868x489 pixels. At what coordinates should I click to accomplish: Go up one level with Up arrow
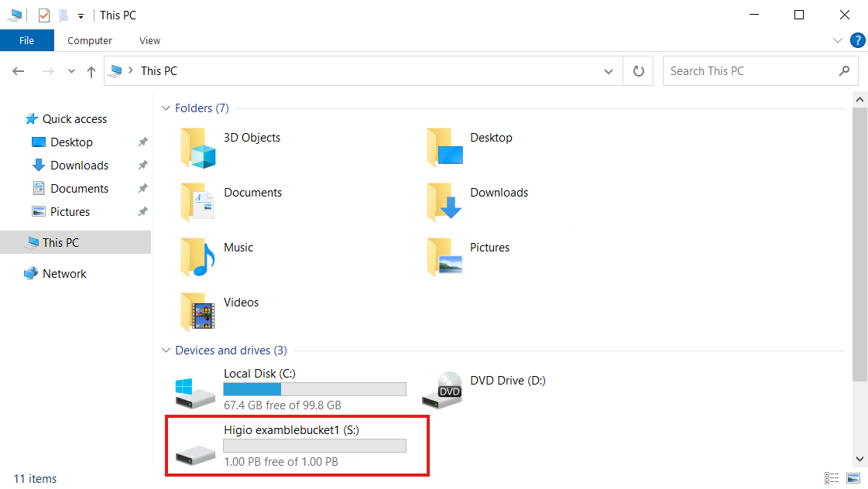(x=91, y=71)
